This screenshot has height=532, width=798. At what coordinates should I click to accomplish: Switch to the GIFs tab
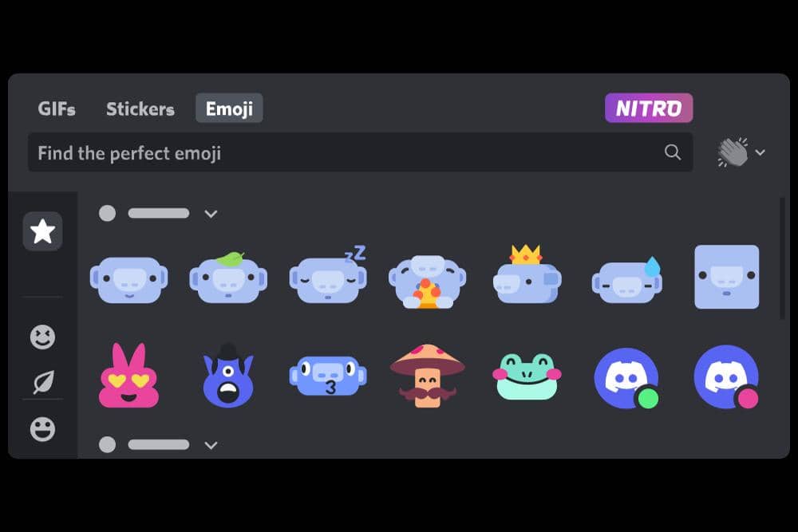coord(57,108)
